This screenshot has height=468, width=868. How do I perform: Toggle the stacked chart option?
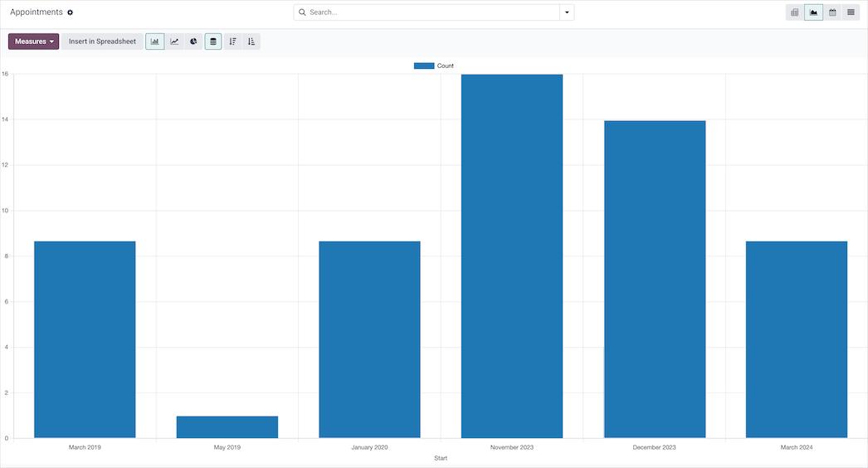coord(213,41)
